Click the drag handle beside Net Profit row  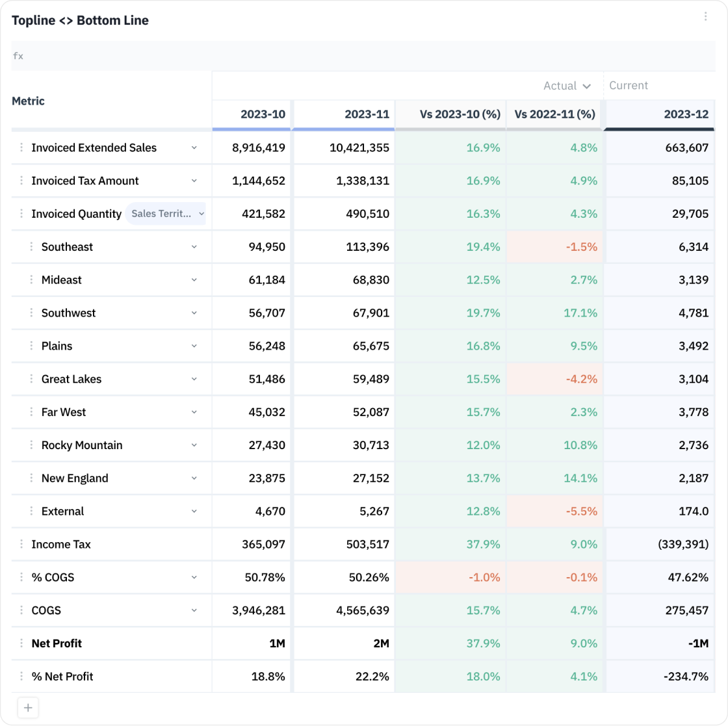(x=21, y=643)
